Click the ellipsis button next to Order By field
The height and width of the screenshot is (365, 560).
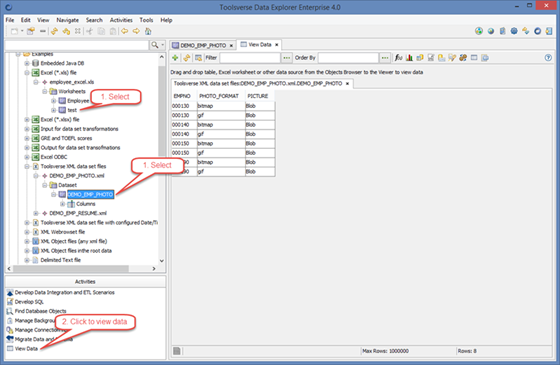pos(385,58)
